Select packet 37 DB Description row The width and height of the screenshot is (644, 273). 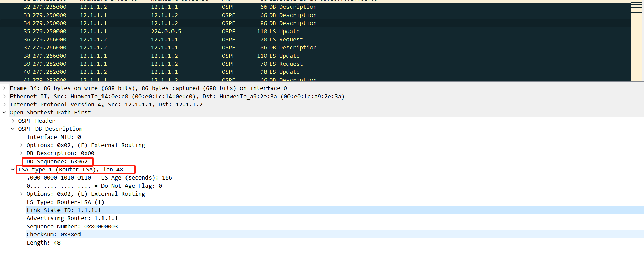[316, 47]
